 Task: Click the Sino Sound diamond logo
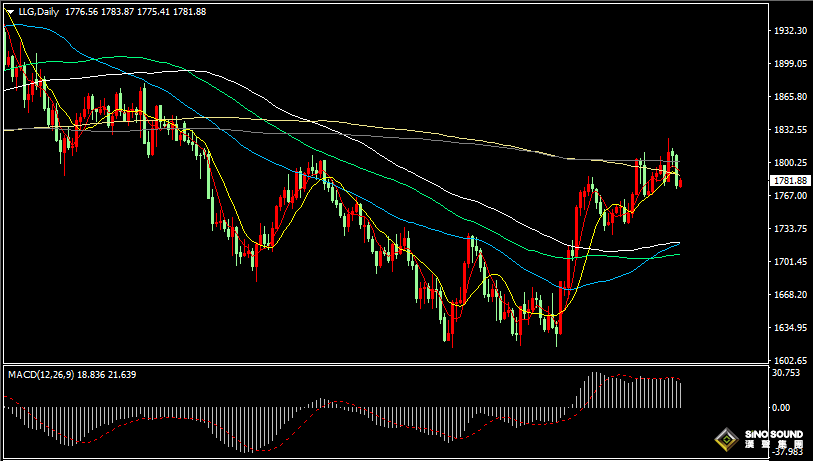726,440
